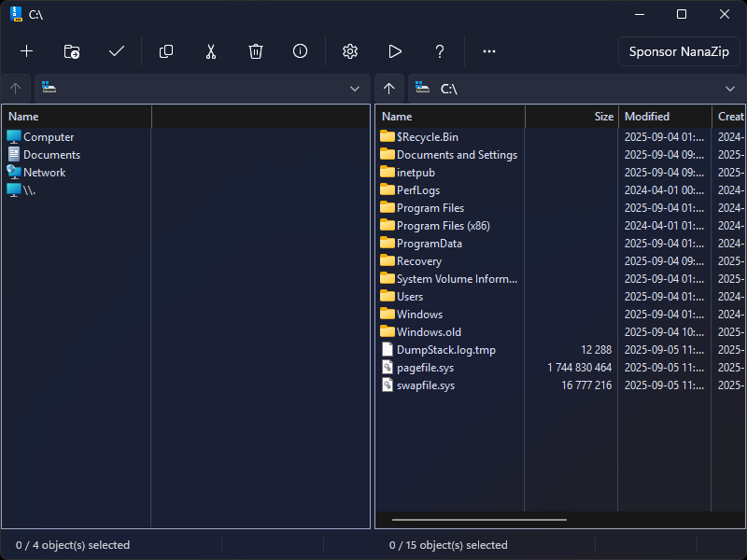Click the Extract archive toolbar icon
The height and width of the screenshot is (560, 747).
coord(72,51)
